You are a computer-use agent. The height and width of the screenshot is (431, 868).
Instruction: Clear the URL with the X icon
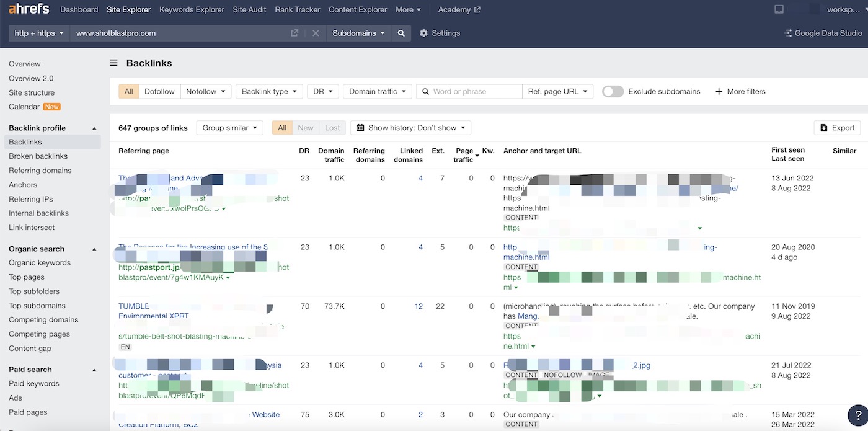316,33
